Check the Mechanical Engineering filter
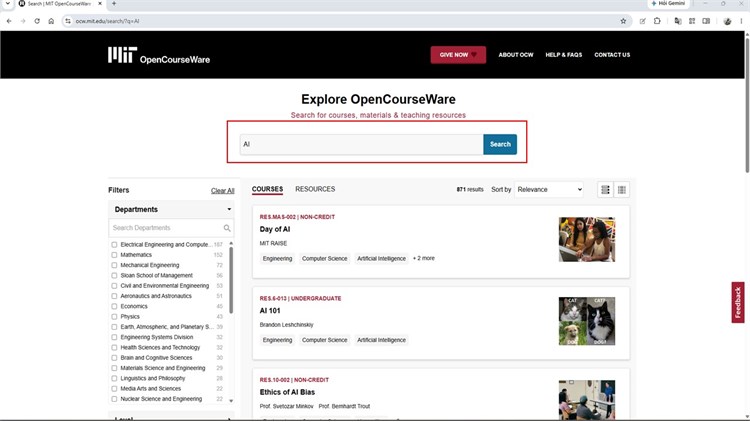Viewport: 750px width, 422px height. coord(114,265)
